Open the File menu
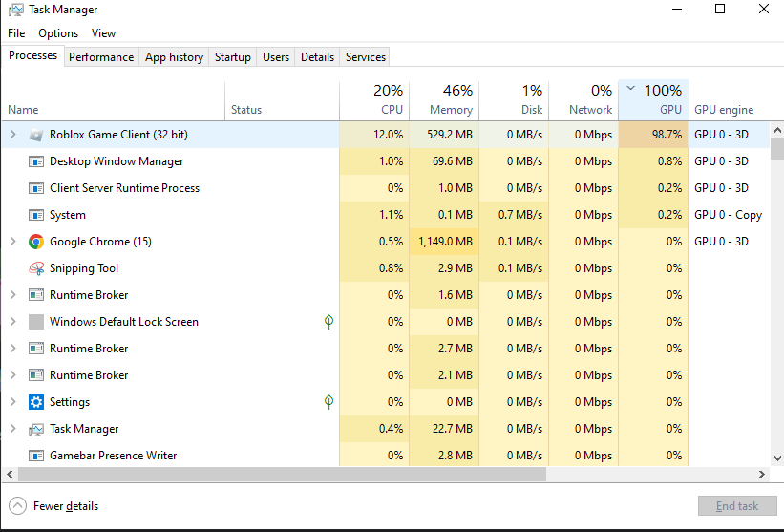This screenshot has width=784, height=532. click(x=16, y=33)
